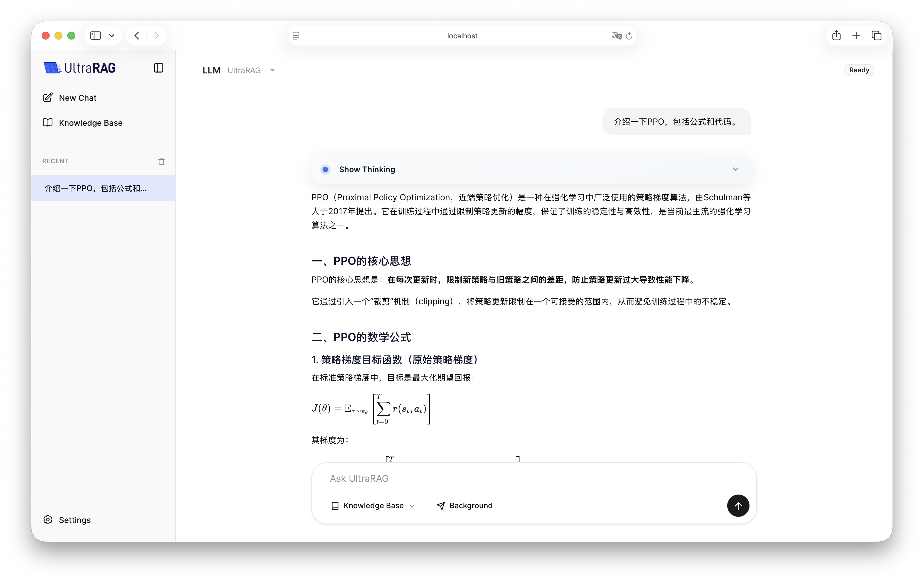Click the translate icon in address bar
The width and height of the screenshot is (924, 583).
coord(616,36)
